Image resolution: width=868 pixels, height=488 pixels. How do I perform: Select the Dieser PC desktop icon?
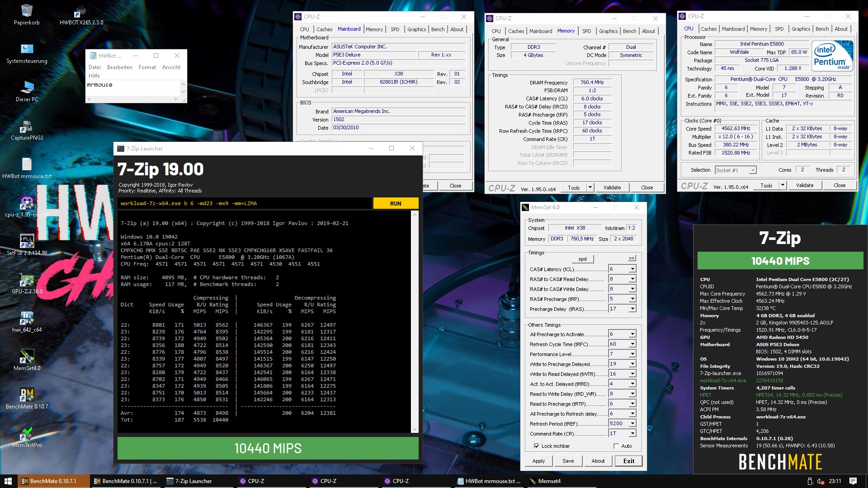click(x=27, y=91)
